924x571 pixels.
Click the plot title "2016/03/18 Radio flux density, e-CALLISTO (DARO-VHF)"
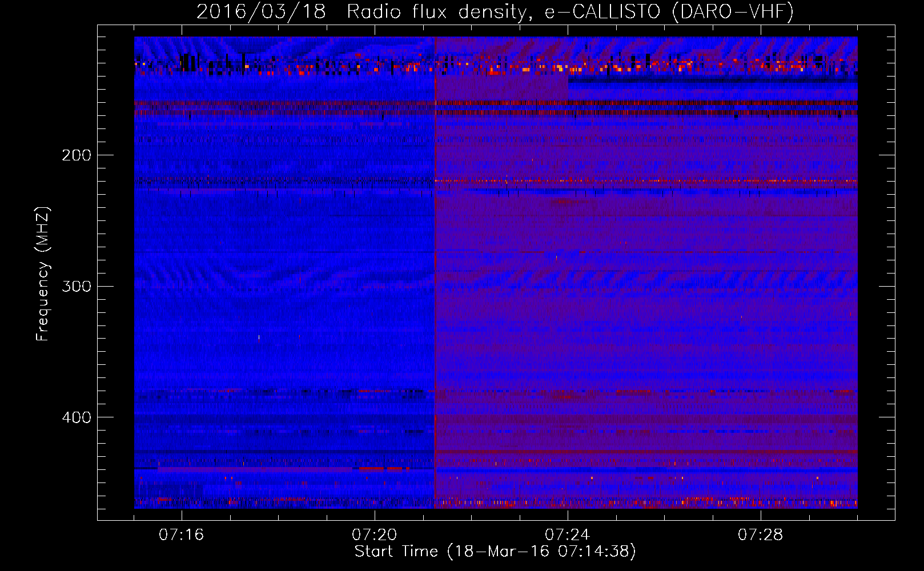(495, 11)
